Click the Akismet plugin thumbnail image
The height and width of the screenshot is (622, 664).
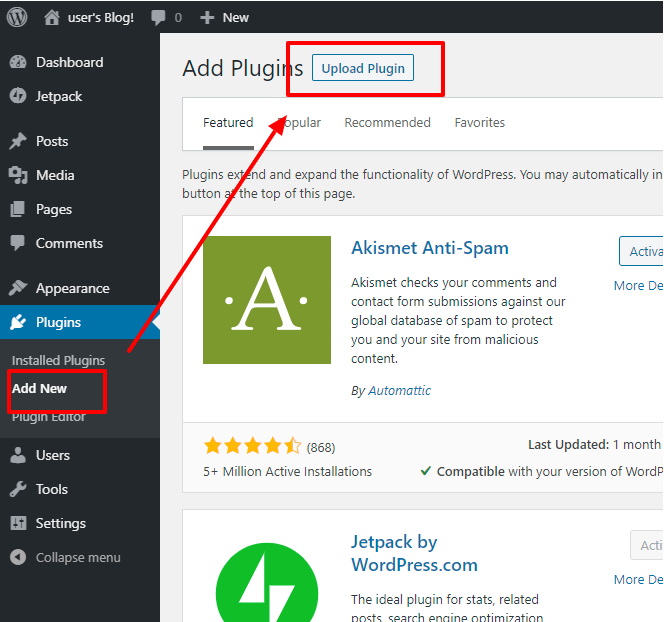[267, 300]
